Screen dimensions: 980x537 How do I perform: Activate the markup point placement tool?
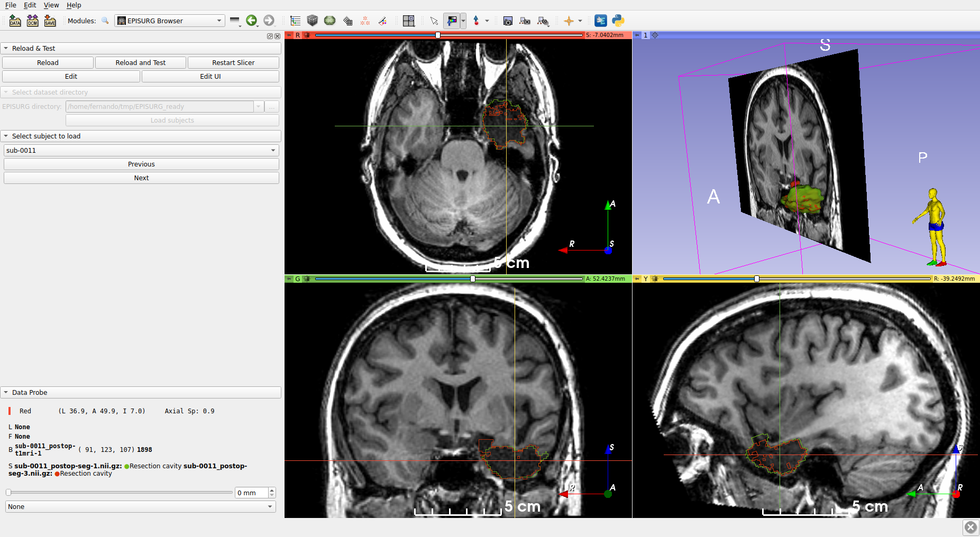(x=476, y=21)
